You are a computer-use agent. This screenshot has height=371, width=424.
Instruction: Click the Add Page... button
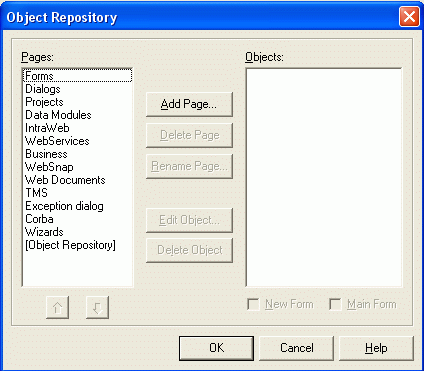[x=189, y=104]
